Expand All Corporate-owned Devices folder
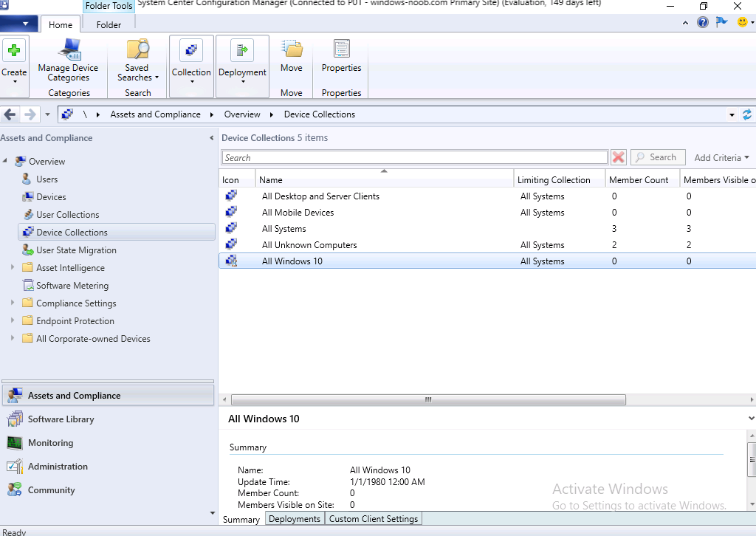 click(13, 338)
